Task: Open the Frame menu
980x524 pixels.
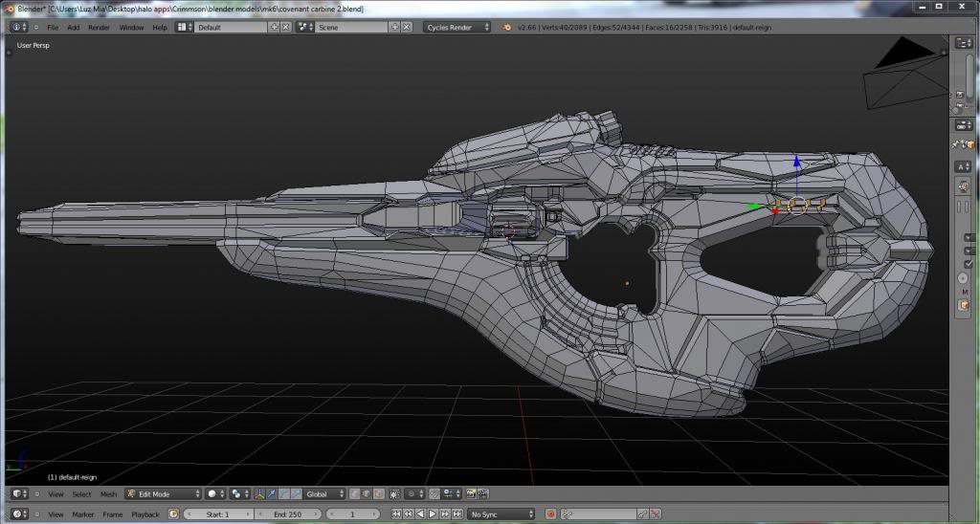Action: [113, 514]
